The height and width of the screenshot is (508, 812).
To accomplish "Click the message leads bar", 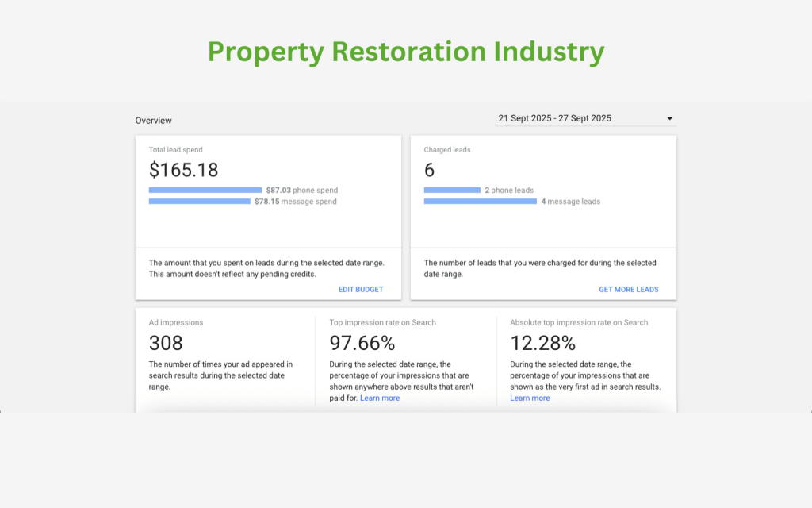I will [481, 202].
